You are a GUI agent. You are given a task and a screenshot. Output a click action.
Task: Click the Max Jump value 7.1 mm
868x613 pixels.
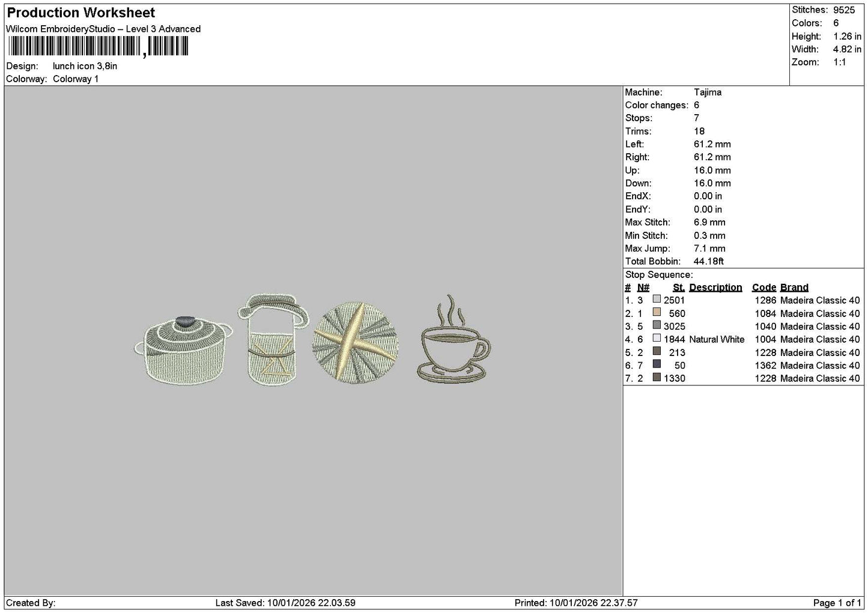(x=709, y=248)
